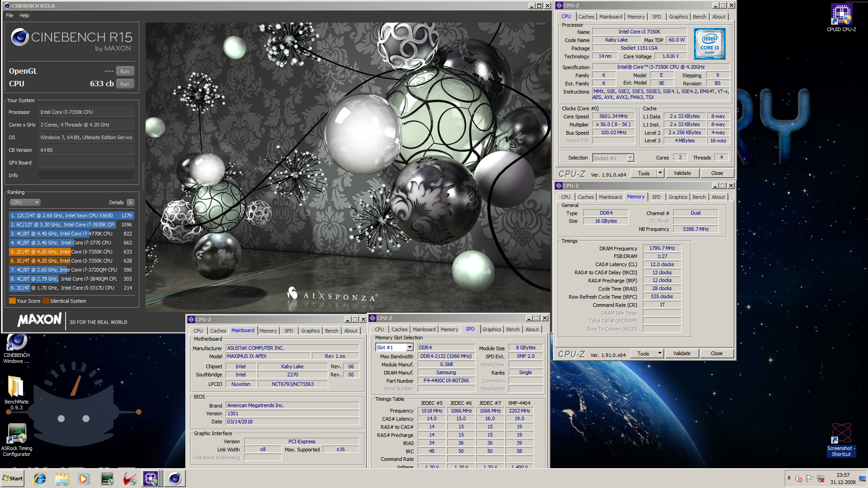This screenshot has width=868, height=488.
Task: Click Close in top CPU-Z window
Action: coord(717,174)
